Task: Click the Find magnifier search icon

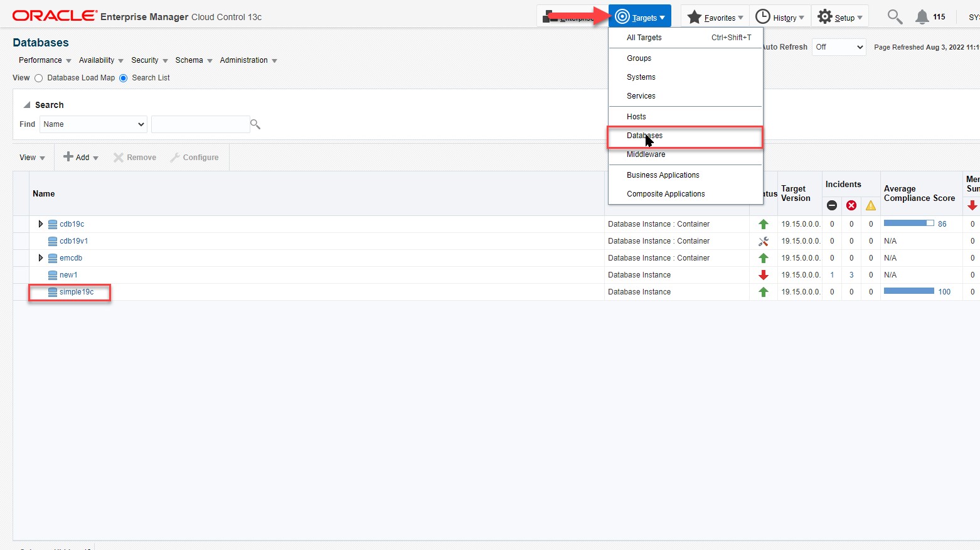Action: click(255, 124)
